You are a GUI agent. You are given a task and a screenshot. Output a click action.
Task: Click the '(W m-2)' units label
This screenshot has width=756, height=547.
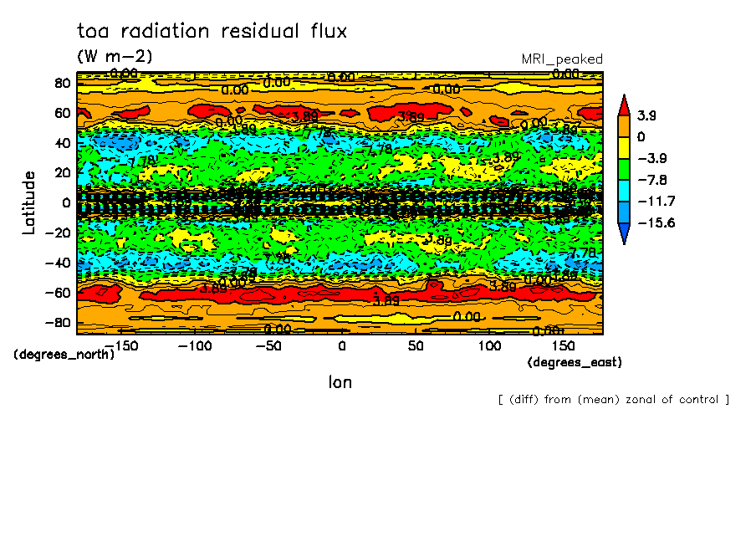click(115, 56)
